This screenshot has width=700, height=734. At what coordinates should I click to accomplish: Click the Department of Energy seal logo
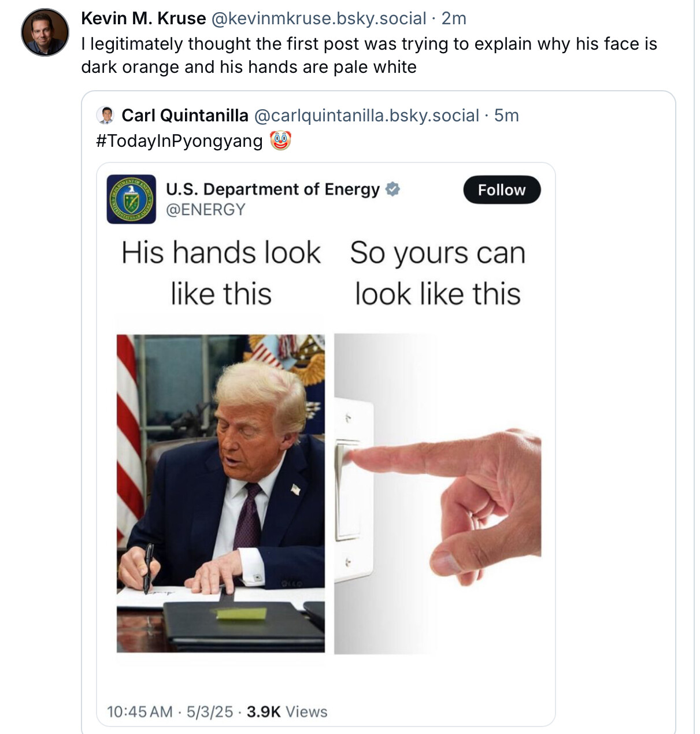(x=131, y=199)
